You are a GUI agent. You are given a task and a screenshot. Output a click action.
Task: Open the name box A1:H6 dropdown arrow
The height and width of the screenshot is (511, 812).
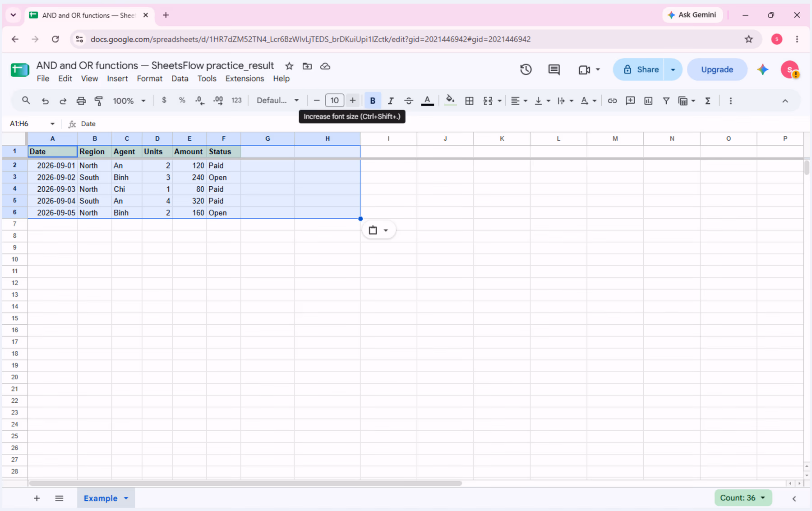point(52,124)
